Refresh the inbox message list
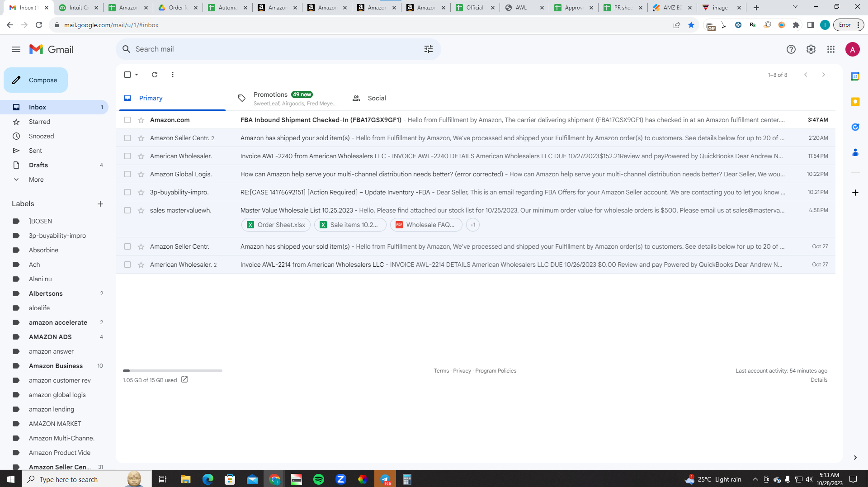This screenshot has width=868, height=487. pos(155,75)
